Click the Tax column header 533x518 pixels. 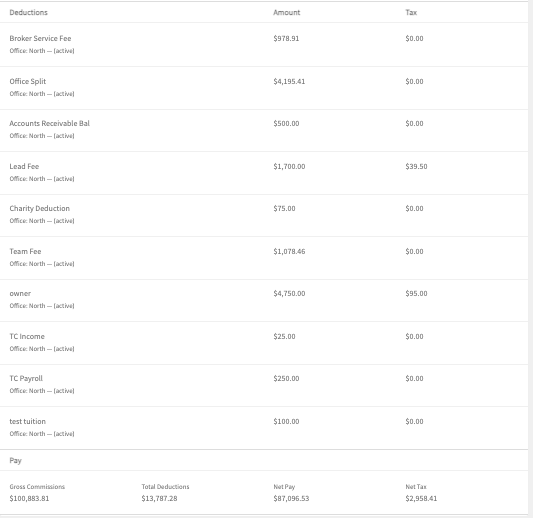[x=411, y=13]
